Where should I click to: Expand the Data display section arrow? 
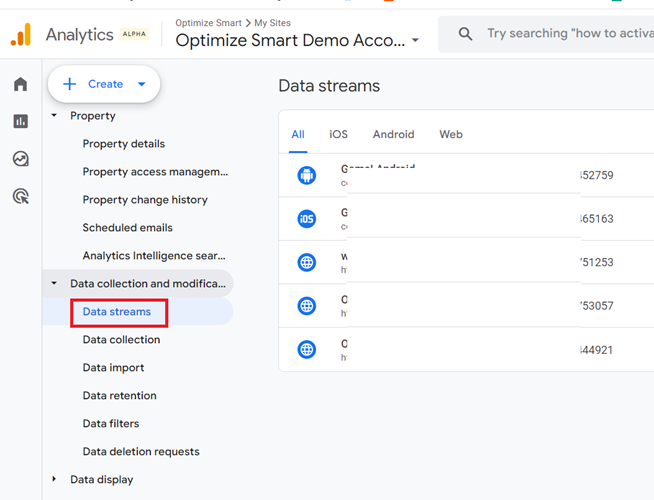54,479
